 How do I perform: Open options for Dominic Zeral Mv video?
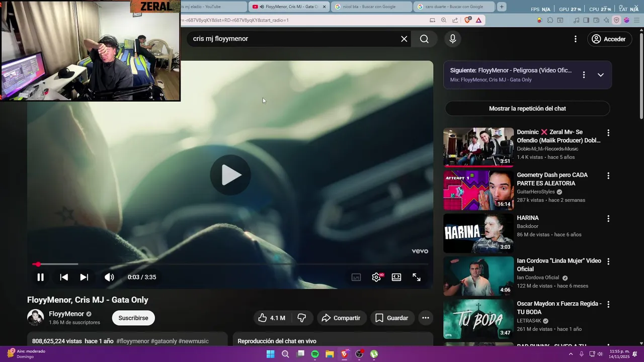[x=608, y=133]
